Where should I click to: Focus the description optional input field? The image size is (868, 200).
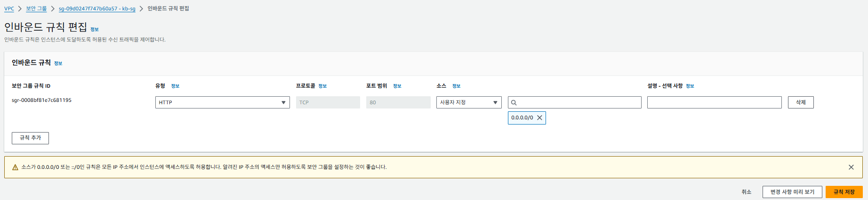(714, 102)
